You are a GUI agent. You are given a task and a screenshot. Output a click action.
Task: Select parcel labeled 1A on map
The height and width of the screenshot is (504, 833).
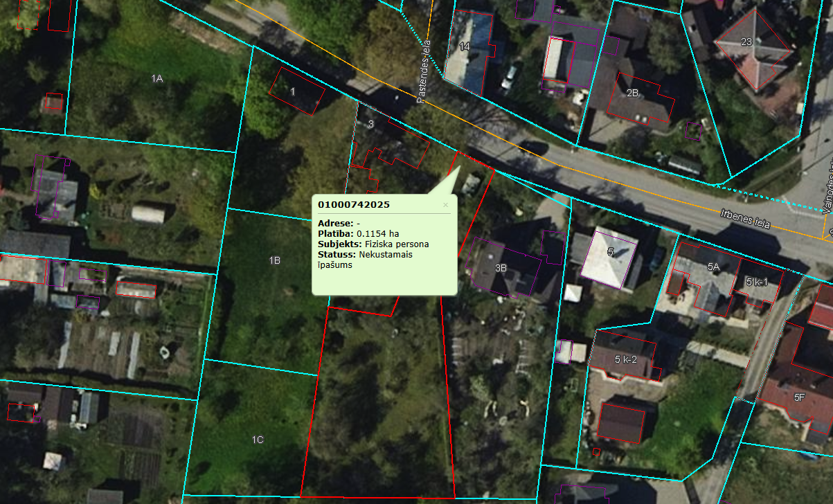(x=157, y=78)
